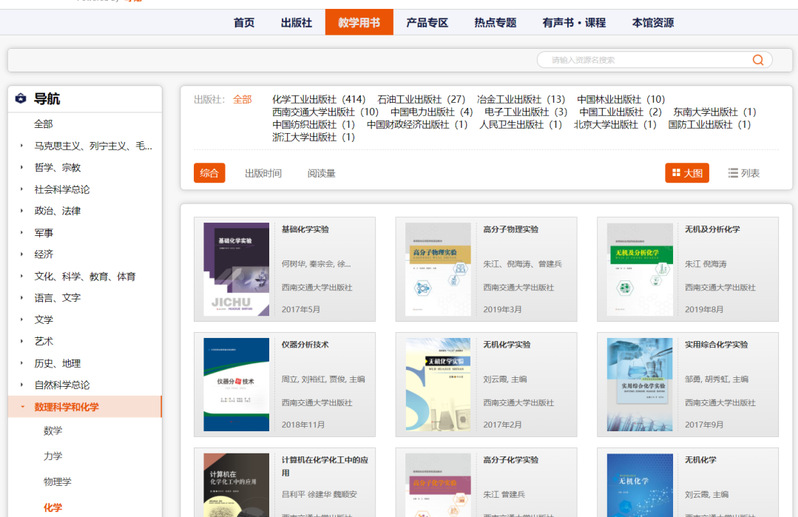Open 基础化学实验 book cover

pyautogui.click(x=236, y=270)
